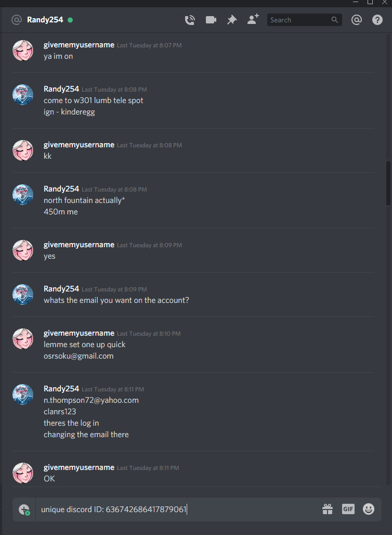The image size is (392, 535).
Task: Click Randy254's avatar beside the lumb tele message
Action: tap(23, 95)
